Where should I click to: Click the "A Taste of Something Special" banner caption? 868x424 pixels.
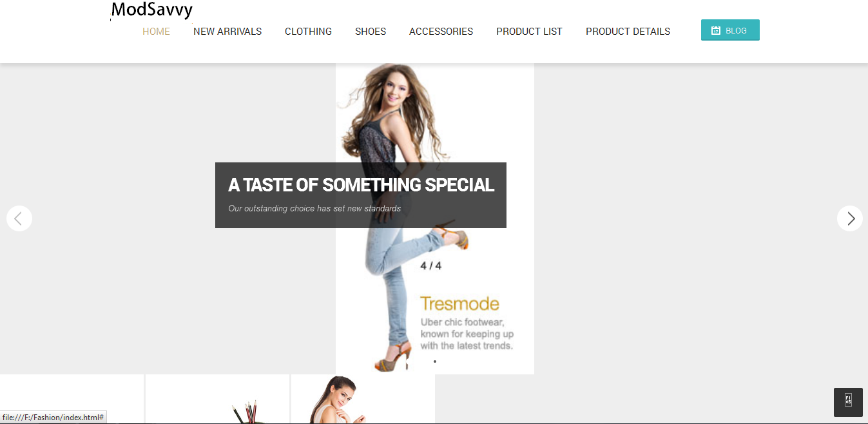point(361,195)
